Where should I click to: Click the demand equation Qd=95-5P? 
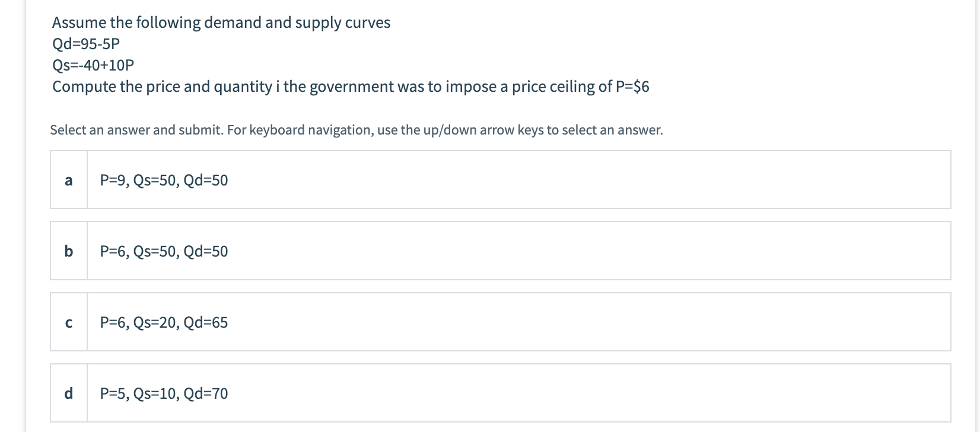click(86, 44)
